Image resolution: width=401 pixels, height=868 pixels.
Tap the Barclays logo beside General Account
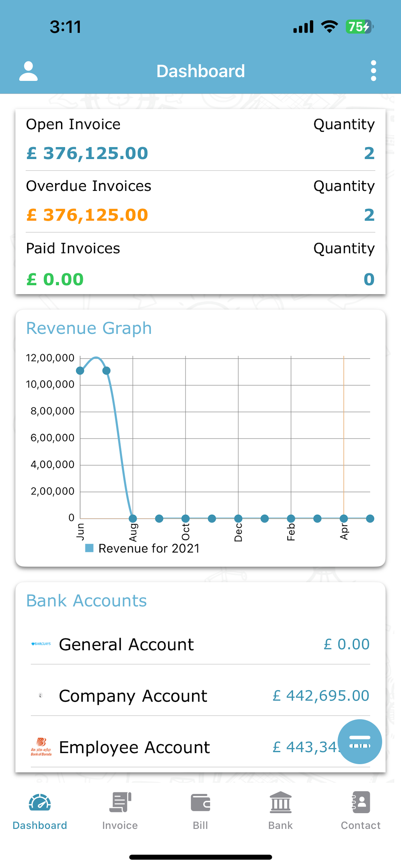[41, 644]
